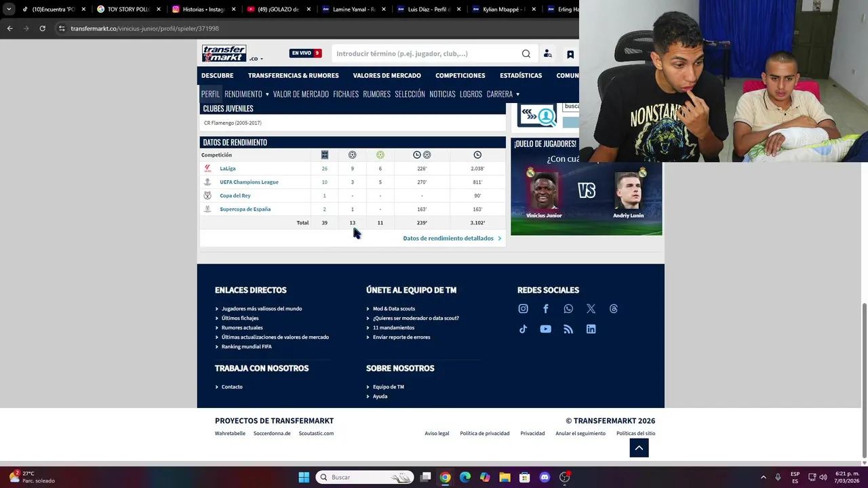The image size is (868, 488).
Task: Open Ranking mundial FIFA link
Action: (246, 346)
